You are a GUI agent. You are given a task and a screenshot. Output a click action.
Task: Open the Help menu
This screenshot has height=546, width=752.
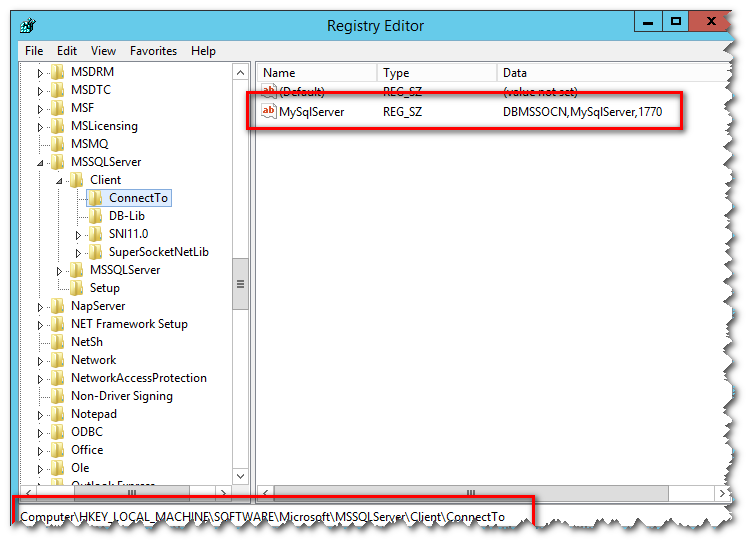[203, 51]
